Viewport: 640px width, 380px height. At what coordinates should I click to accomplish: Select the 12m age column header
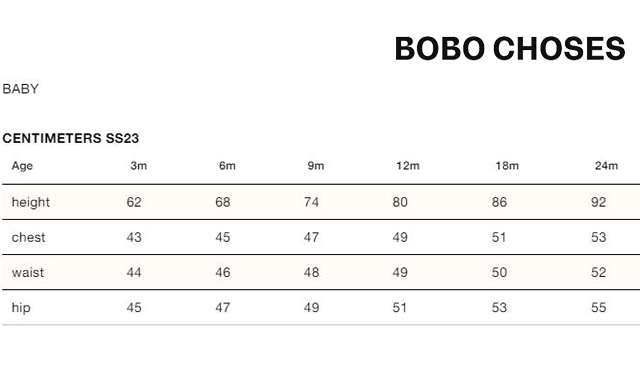[408, 166]
